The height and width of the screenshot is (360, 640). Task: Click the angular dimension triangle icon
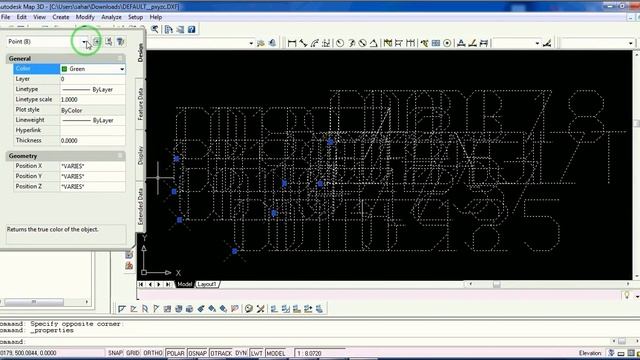tap(373, 43)
